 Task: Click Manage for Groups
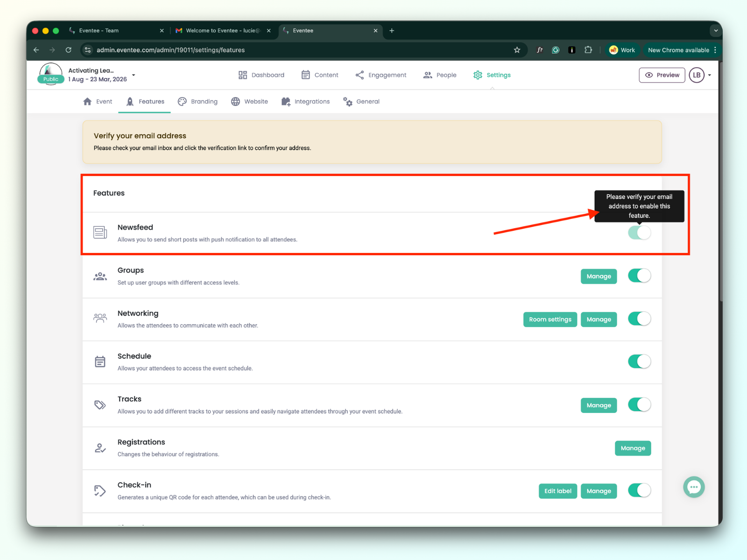pyautogui.click(x=599, y=276)
